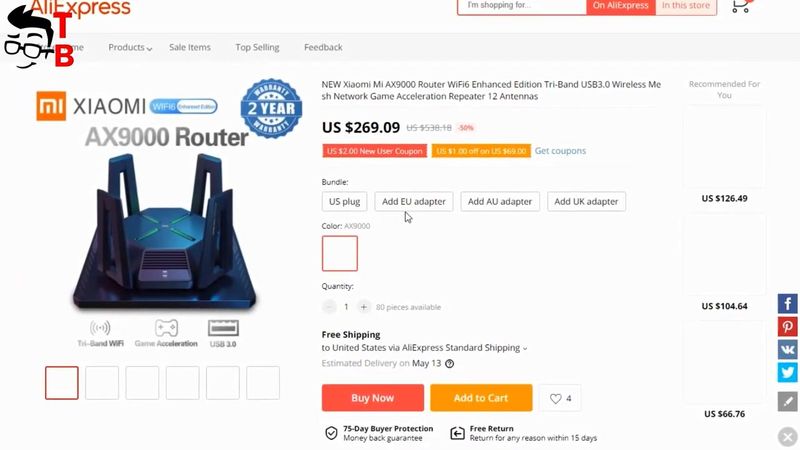Share the product on Pinterest
Image resolution: width=800 pixels, height=450 pixels.
point(787,327)
